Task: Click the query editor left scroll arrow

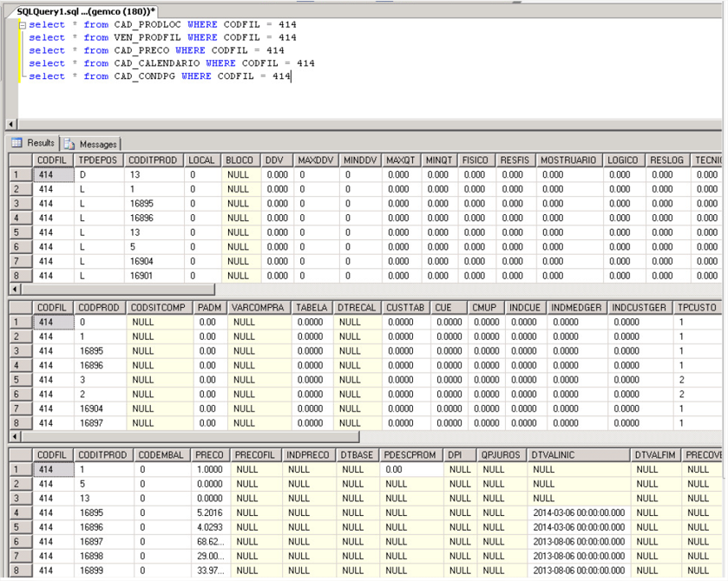Action: (11, 124)
